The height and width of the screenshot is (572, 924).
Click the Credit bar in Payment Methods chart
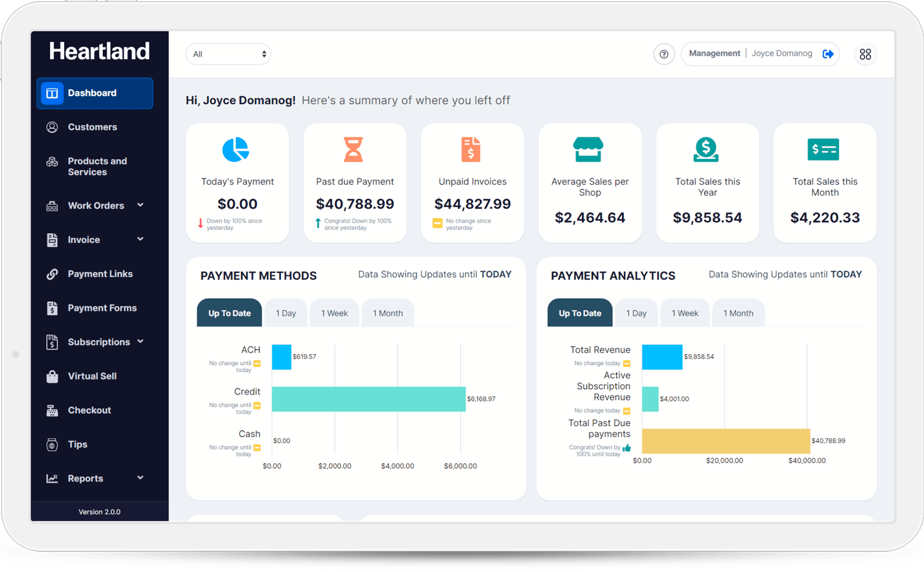coord(368,399)
